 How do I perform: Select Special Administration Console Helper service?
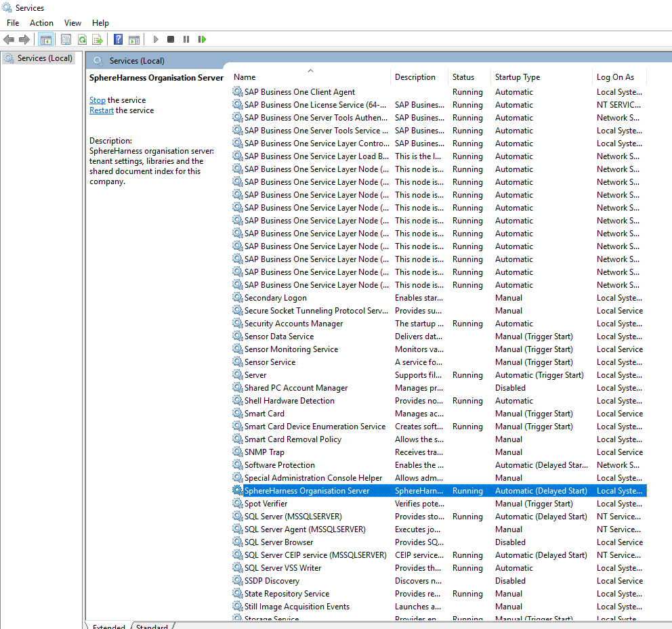click(439, 478)
